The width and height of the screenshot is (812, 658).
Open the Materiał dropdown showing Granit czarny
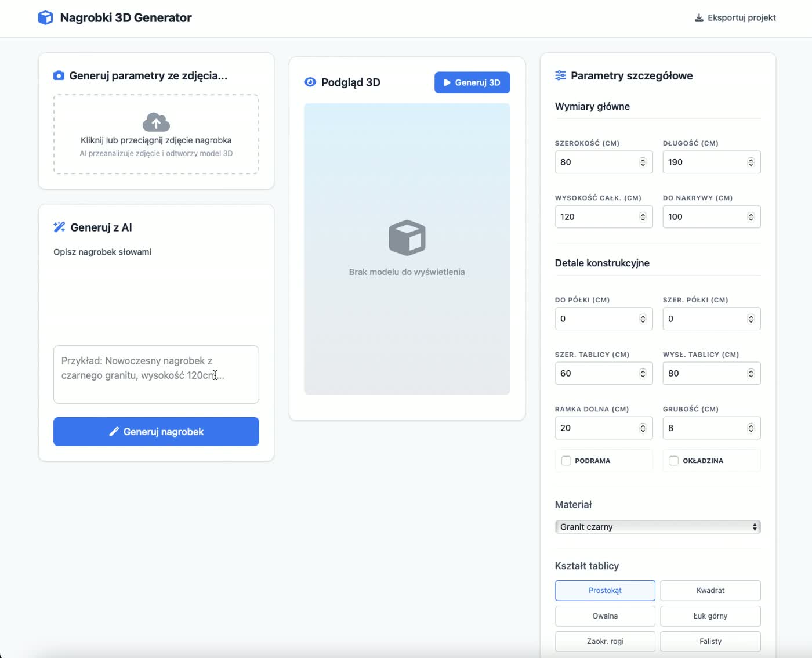tap(658, 527)
